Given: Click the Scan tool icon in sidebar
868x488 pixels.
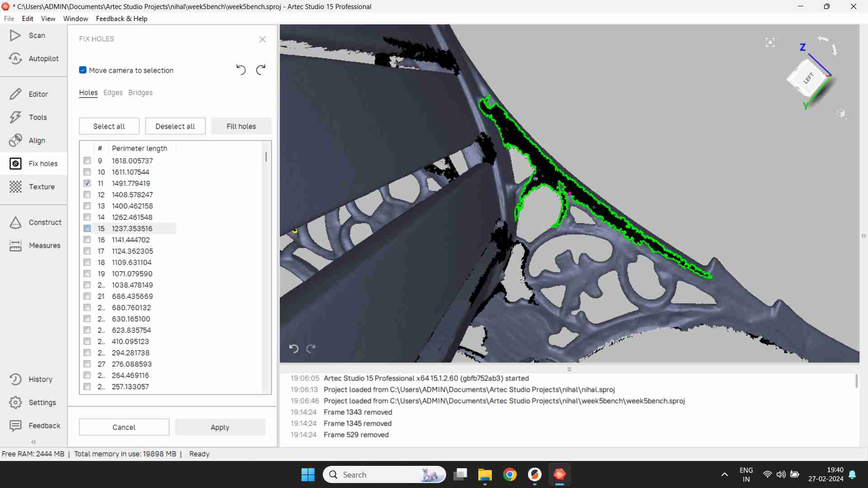Looking at the screenshot, I should pyautogui.click(x=15, y=35).
